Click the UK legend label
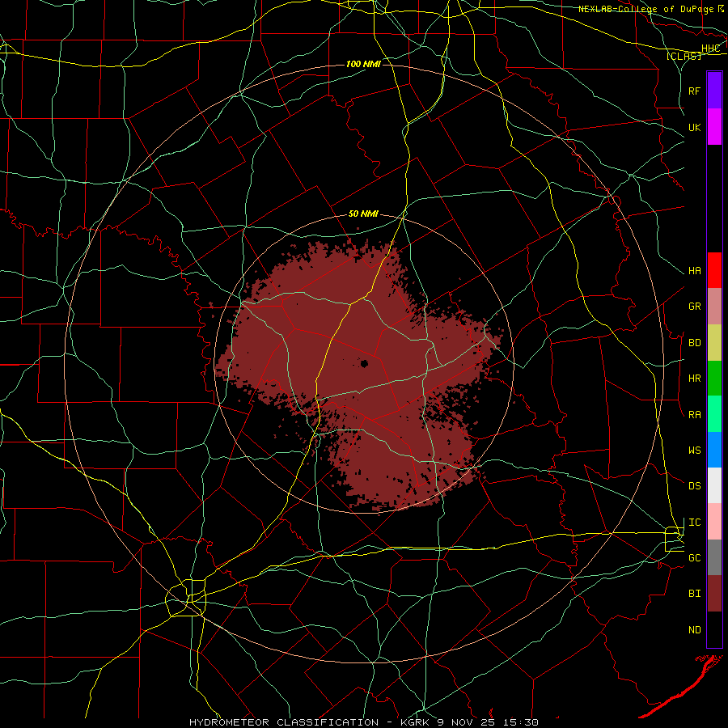 pos(694,127)
